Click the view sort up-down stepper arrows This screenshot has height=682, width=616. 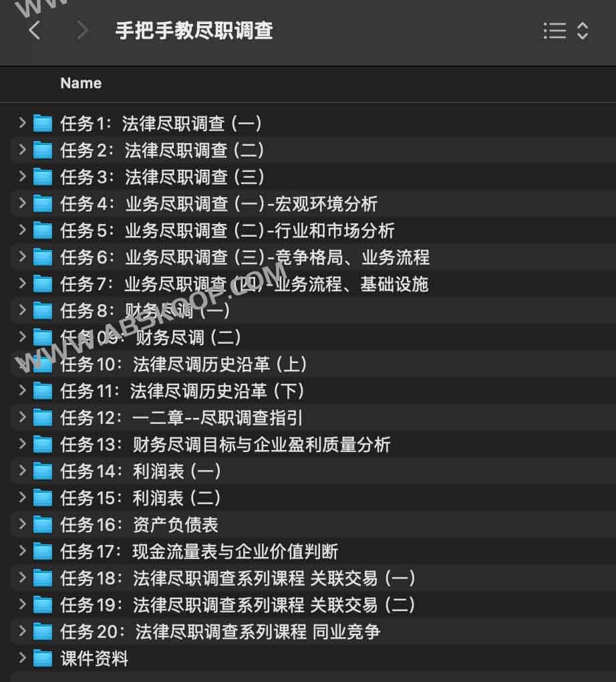(582, 31)
